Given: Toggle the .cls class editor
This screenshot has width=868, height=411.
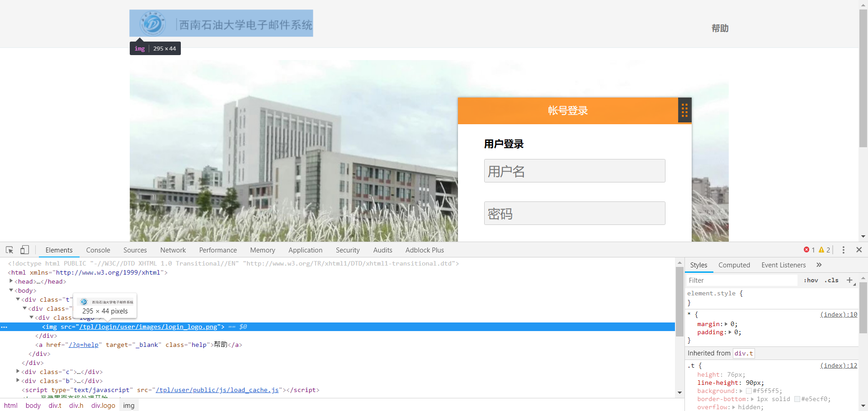Looking at the screenshot, I should click(x=831, y=280).
